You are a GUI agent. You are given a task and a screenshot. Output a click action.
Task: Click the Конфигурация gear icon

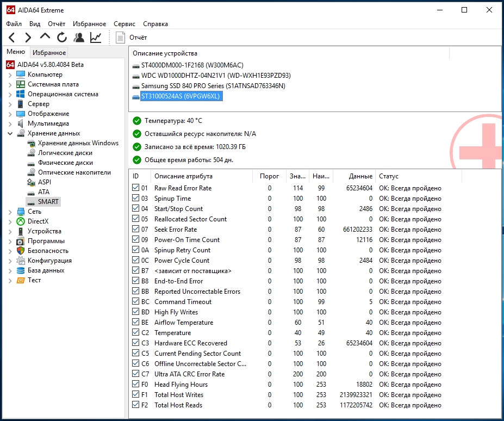pos(21,261)
